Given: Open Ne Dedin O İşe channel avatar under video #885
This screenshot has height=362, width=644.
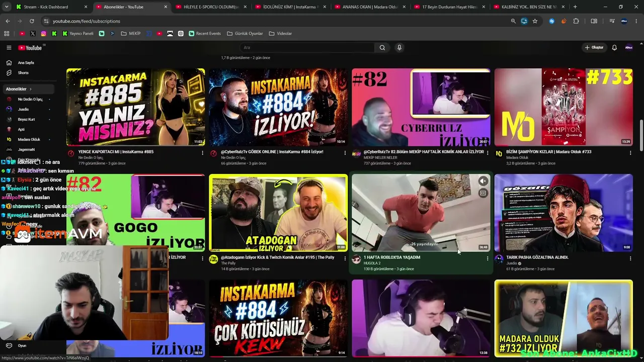Looking at the screenshot, I should click(71, 153).
